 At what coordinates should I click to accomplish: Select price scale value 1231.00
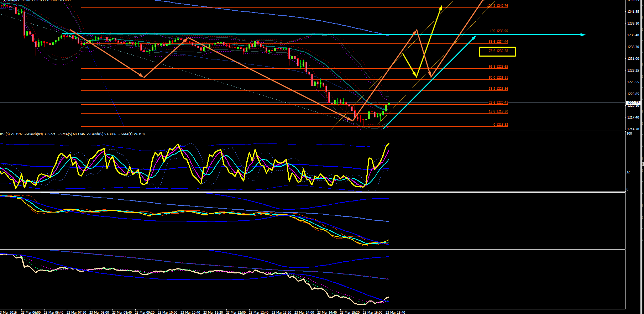633,59
